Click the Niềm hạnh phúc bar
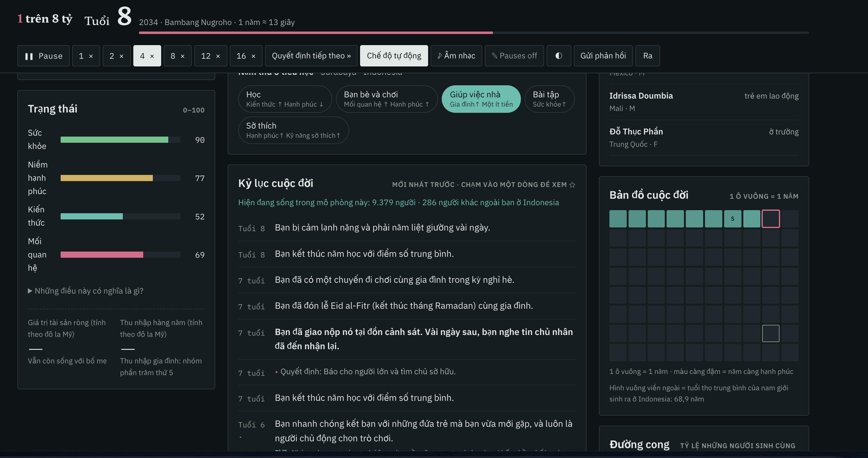868x458 pixels. (120, 178)
